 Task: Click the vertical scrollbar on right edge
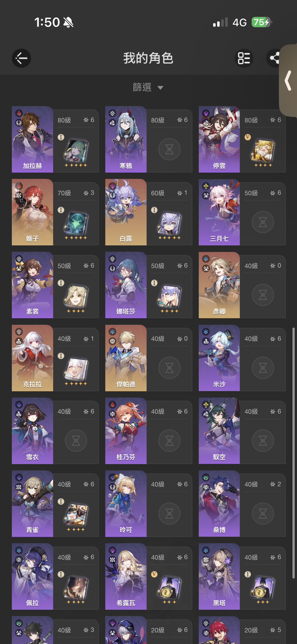293,453
